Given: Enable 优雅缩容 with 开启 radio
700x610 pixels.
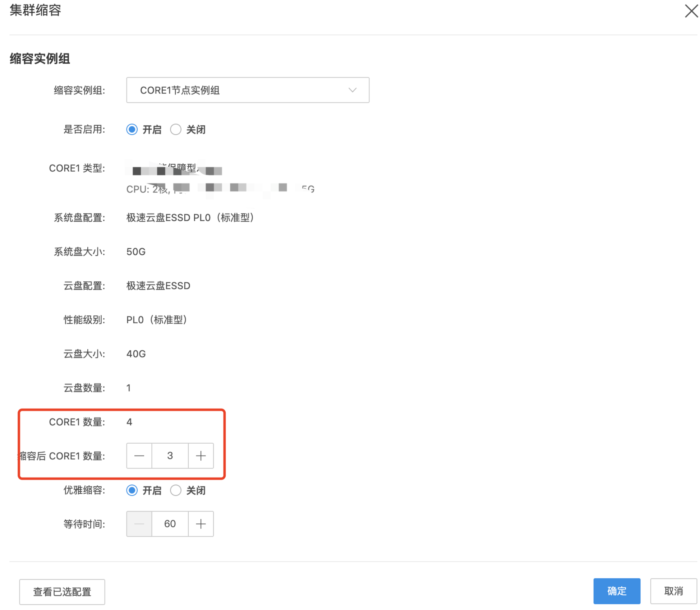Looking at the screenshot, I should pyautogui.click(x=132, y=490).
